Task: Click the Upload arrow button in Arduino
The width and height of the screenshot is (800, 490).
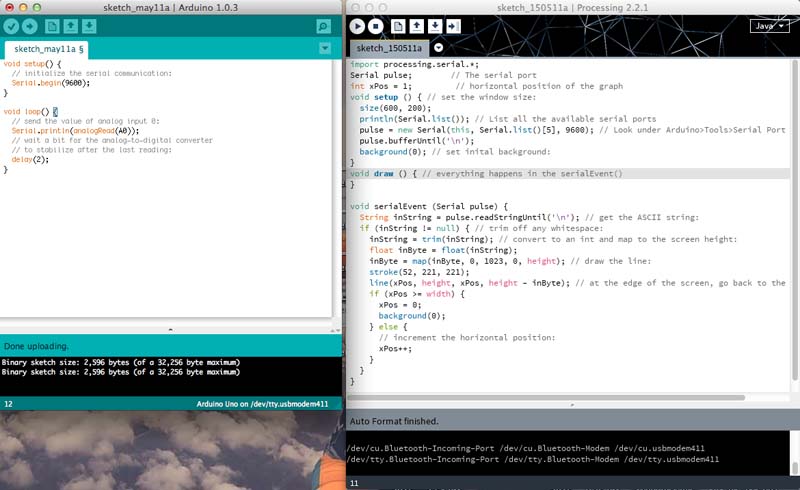Action: point(30,26)
